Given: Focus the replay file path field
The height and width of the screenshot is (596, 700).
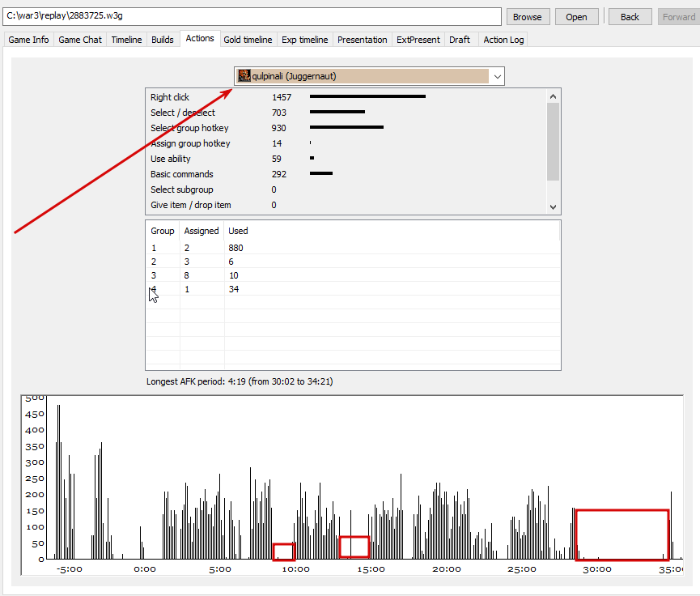Looking at the screenshot, I should coord(252,16).
